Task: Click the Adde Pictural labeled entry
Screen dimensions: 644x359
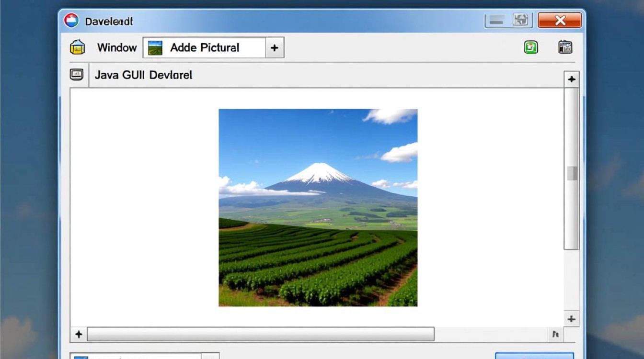Action: pos(205,47)
